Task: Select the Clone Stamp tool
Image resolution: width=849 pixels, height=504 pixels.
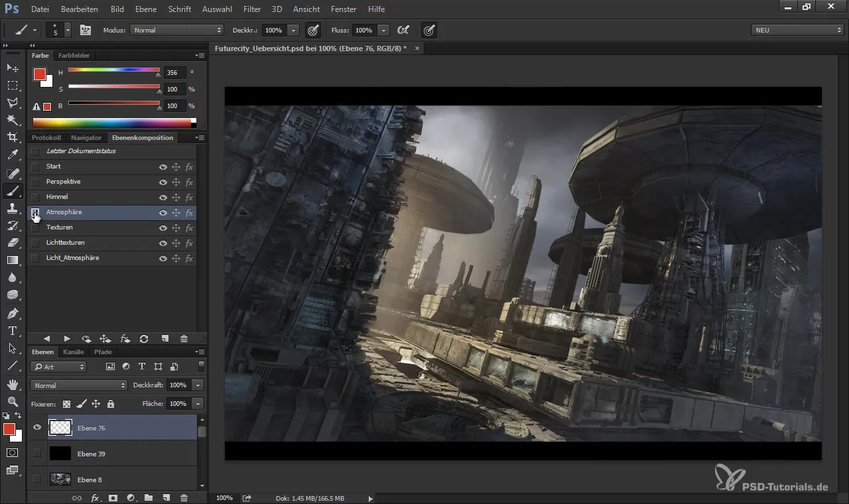Action: [13, 208]
